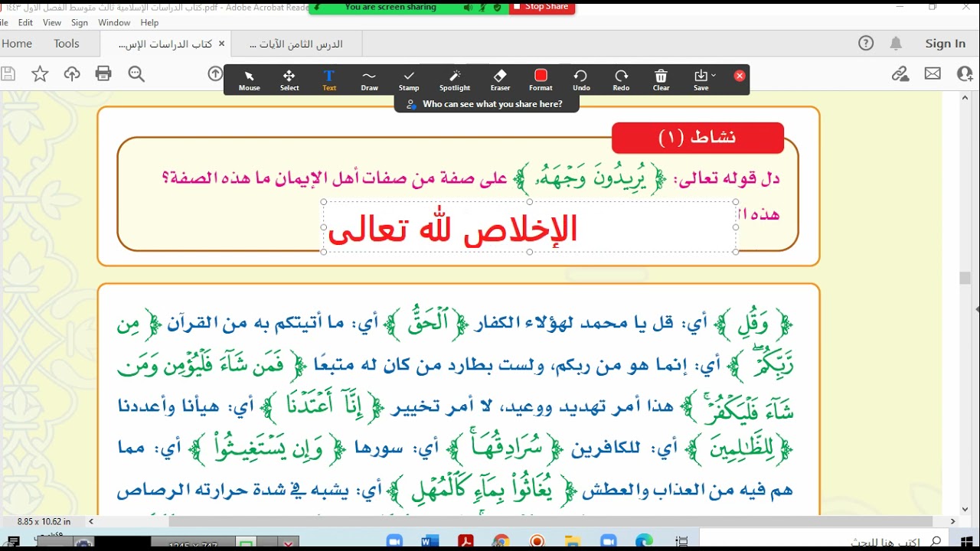The height and width of the screenshot is (551, 980).
Task: Click the You are screen sharing indicator
Action: click(x=390, y=7)
